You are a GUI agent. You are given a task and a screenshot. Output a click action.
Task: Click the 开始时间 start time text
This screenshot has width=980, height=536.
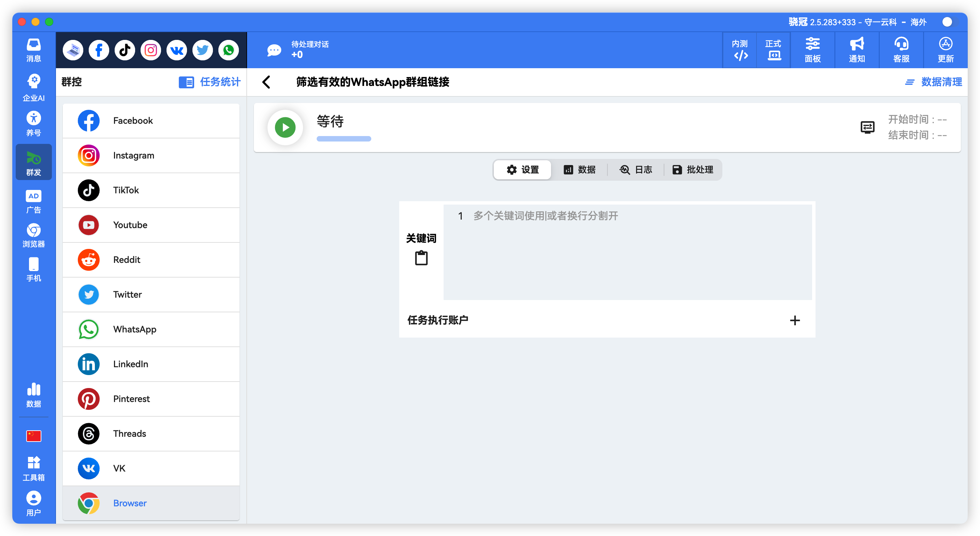pos(917,119)
